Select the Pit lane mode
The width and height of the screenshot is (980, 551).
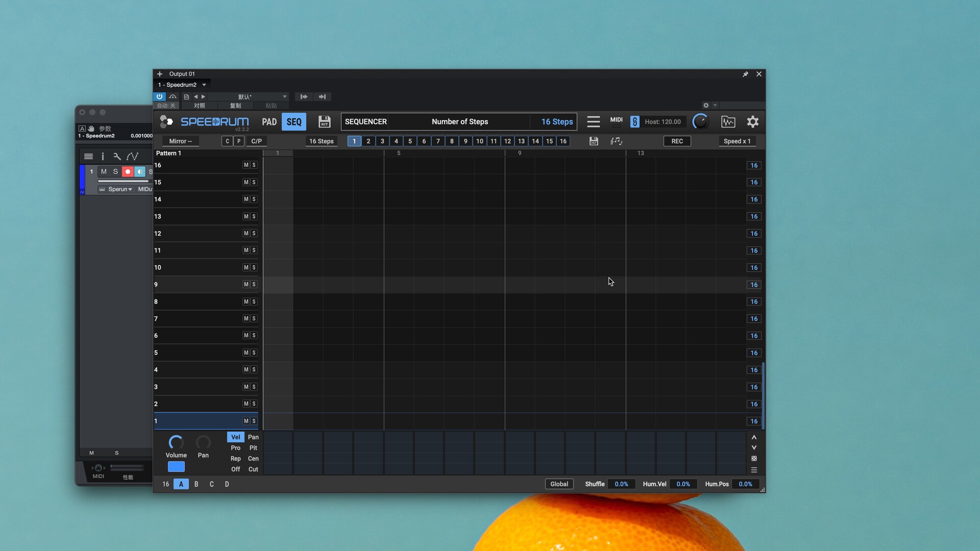coord(253,448)
